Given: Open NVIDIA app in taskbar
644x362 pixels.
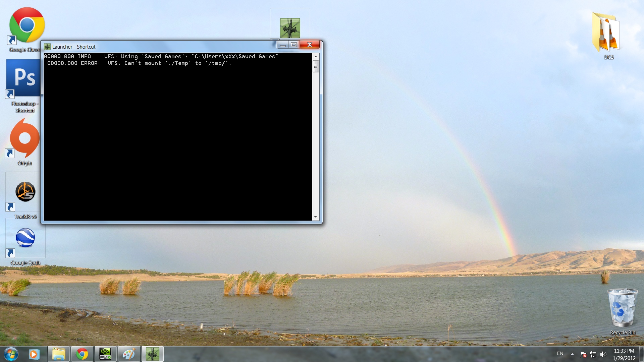Looking at the screenshot, I should click(x=106, y=354).
